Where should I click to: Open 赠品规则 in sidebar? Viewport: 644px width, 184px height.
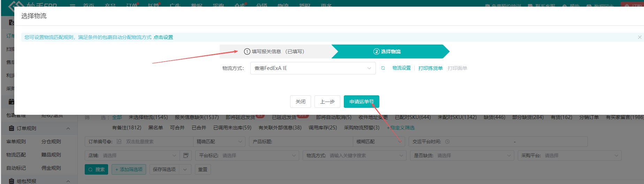[x=51, y=155]
